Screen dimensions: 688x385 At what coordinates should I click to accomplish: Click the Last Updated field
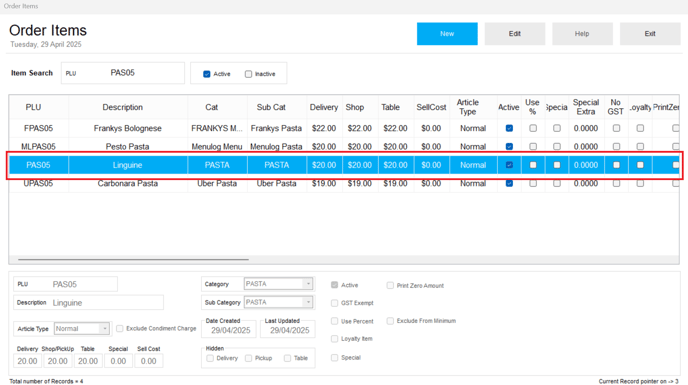(x=289, y=330)
